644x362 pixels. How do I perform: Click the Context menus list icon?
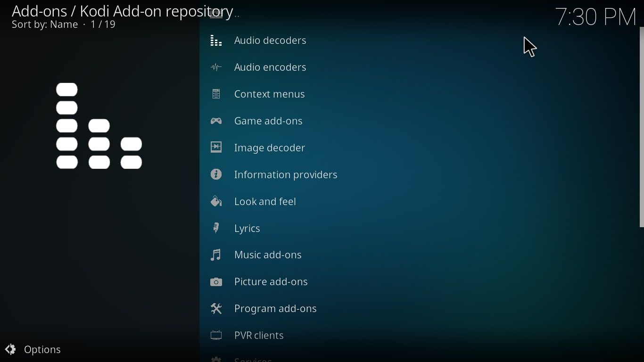[x=216, y=94]
